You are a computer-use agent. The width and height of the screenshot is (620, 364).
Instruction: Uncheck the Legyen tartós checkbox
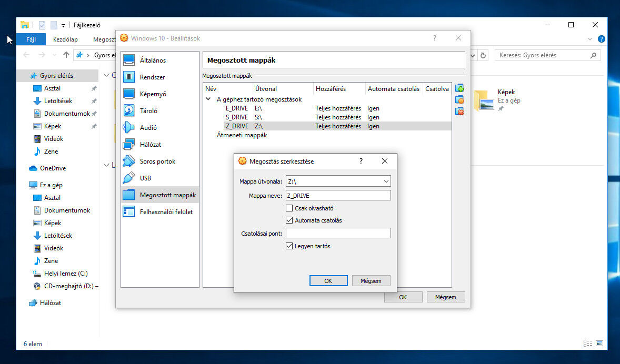click(289, 246)
